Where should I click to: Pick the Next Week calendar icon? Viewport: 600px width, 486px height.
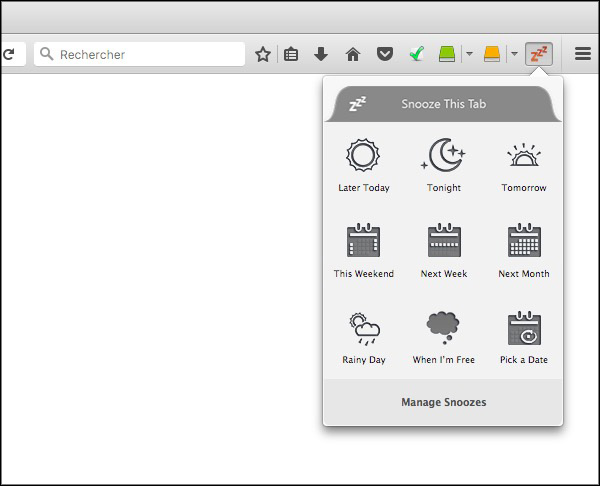click(444, 251)
